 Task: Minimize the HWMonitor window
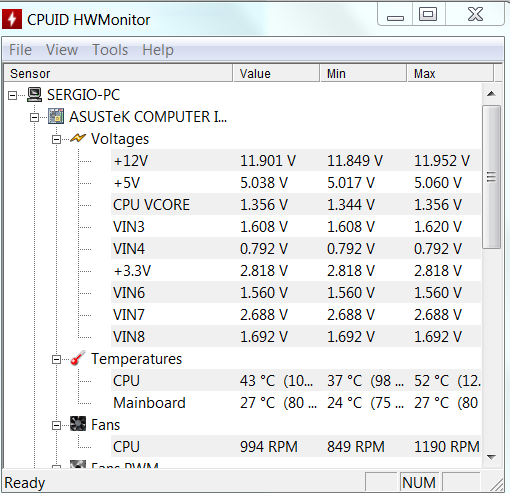395,15
